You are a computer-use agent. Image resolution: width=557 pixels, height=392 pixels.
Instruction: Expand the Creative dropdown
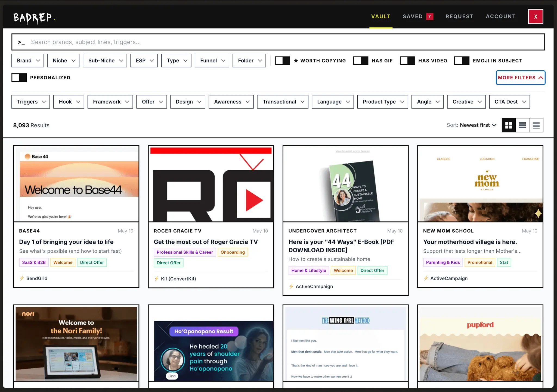(466, 102)
